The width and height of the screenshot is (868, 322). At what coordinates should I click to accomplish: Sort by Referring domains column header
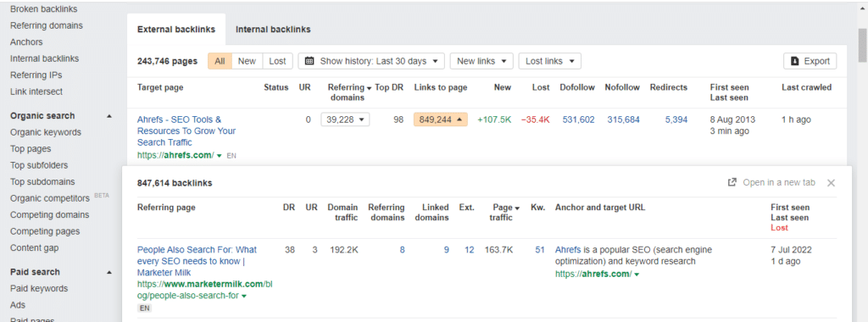[348, 92]
